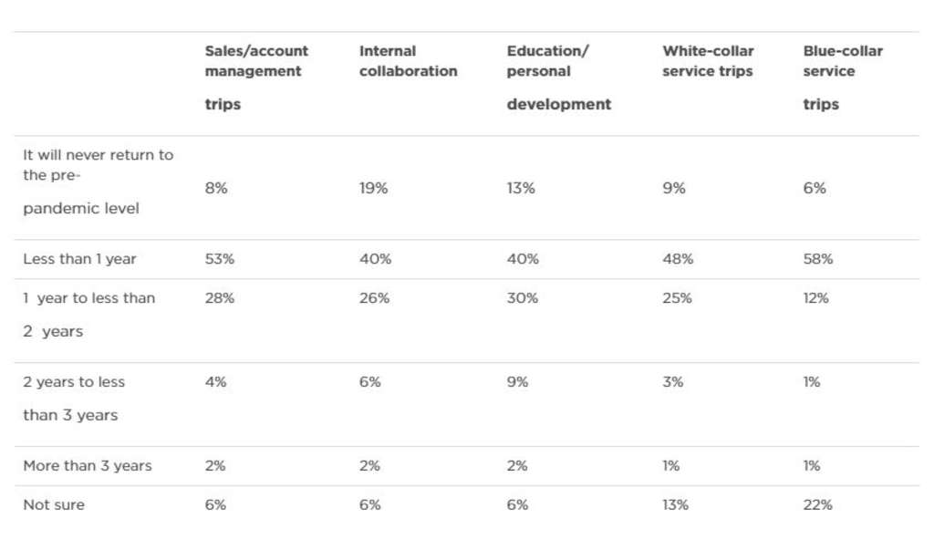This screenshot has height=560, width=934.
Task: Select the 19% cell under Internal collaboration
Action: pyautogui.click(x=373, y=189)
